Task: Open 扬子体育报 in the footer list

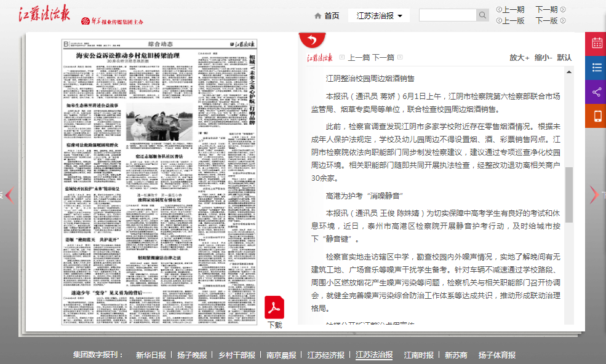Action: [x=497, y=355]
